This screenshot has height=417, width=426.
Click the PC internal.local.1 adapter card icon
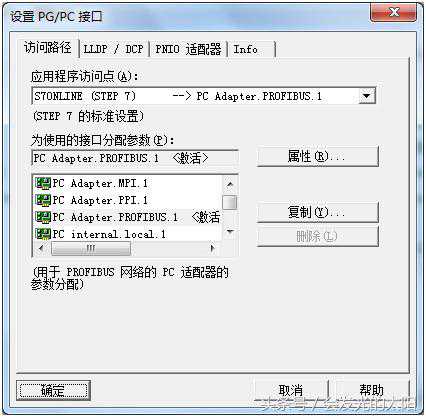point(43,234)
